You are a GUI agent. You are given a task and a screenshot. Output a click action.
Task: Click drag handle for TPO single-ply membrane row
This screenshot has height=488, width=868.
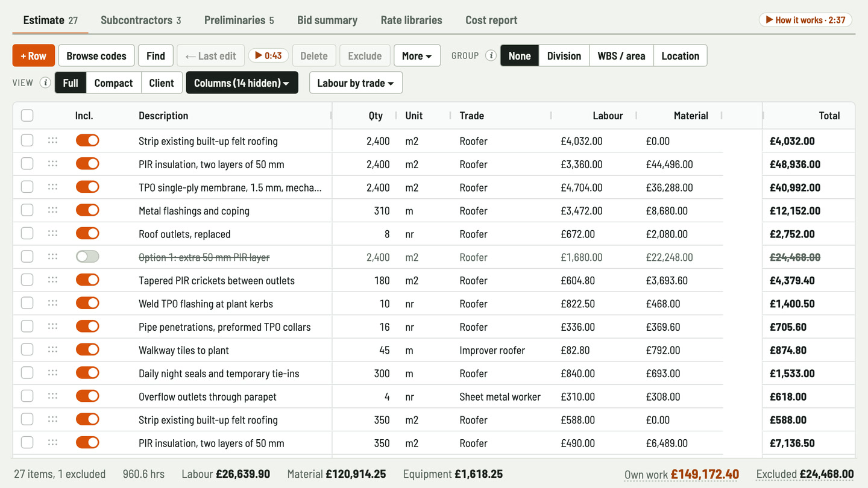click(x=53, y=187)
